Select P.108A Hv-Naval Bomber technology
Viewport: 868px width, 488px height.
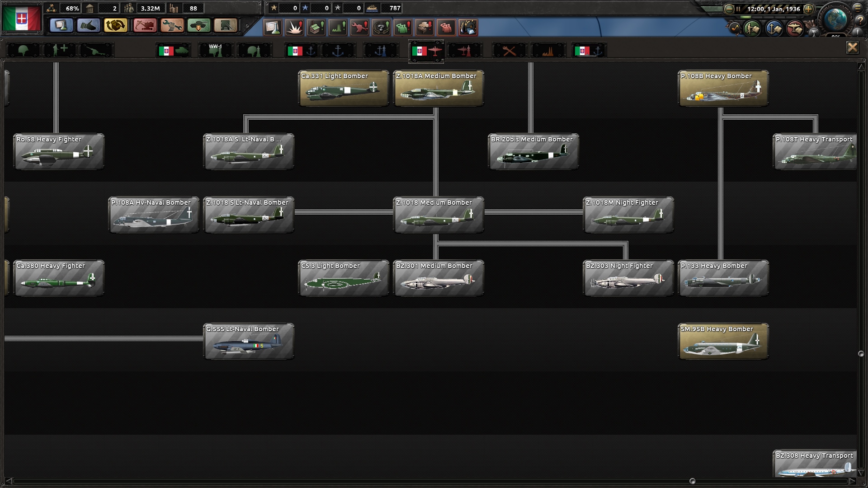click(x=154, y=215)
